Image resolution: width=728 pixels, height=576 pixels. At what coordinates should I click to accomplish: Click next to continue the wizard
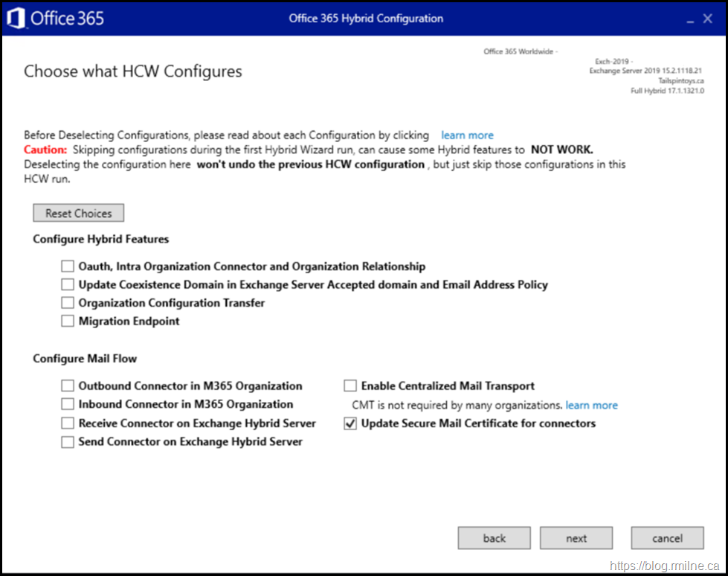point(576,538)
